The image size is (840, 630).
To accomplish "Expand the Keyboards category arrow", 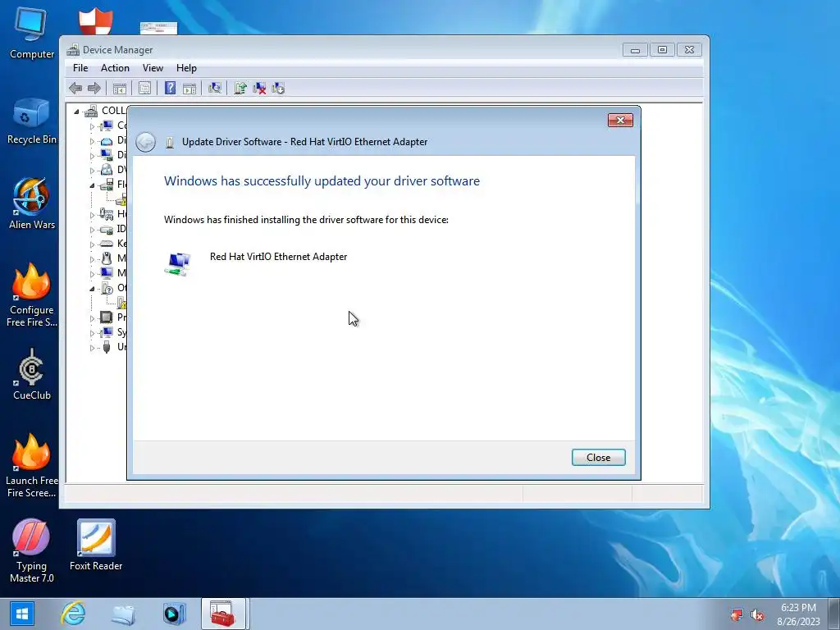I will click(92, 244).
